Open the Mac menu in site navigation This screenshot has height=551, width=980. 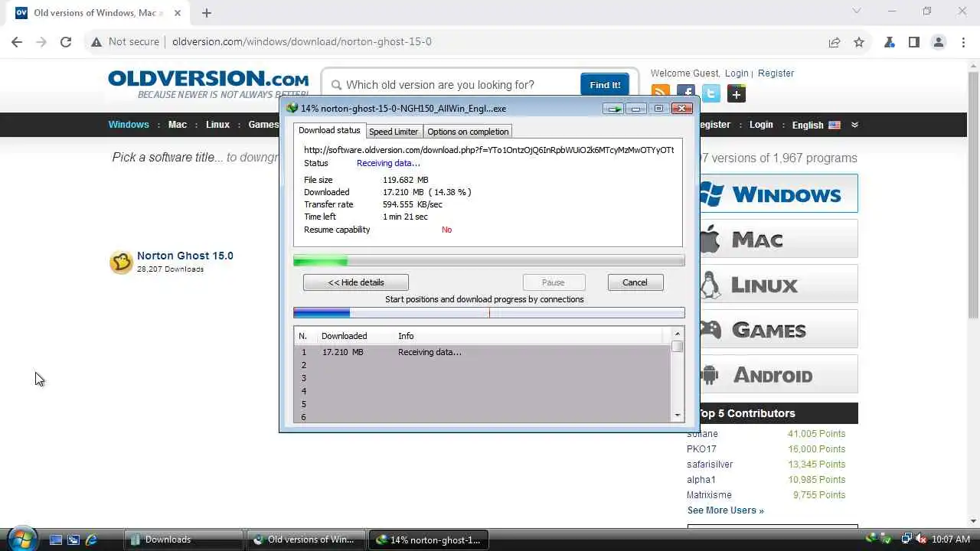pyautogui.click(x=178, y=125)
